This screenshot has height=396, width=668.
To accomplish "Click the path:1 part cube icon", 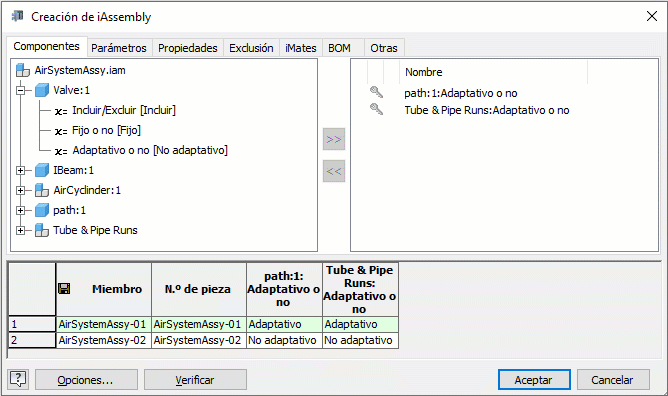I will (42, 210).
